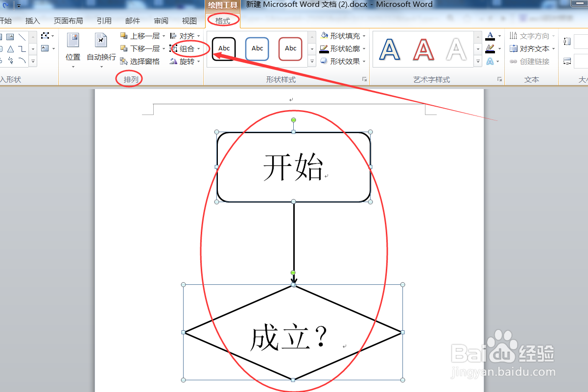This screenshot has height=392, width=588.
Task: Click 上移一层 (Bring Forward) button
Action: [x=140, y=36]
